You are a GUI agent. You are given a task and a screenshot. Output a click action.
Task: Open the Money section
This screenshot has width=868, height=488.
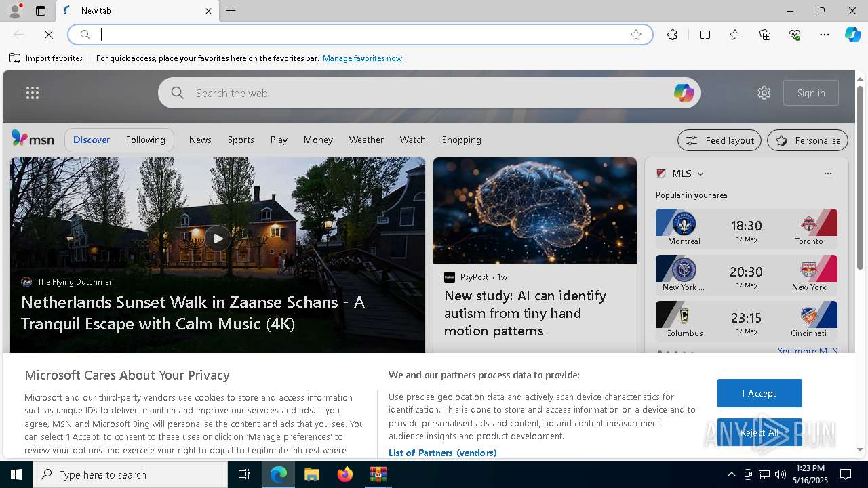[318, 140]
